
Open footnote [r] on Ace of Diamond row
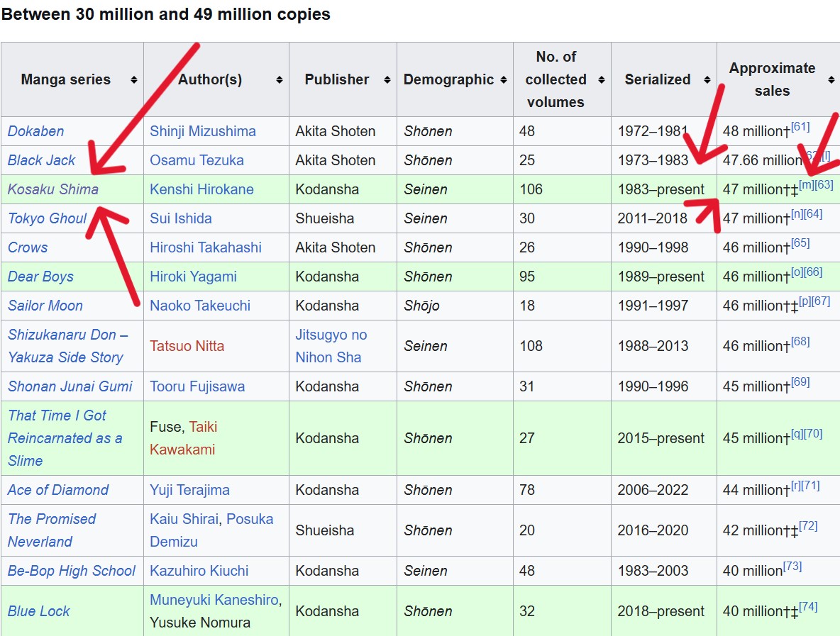coord(797,486)
